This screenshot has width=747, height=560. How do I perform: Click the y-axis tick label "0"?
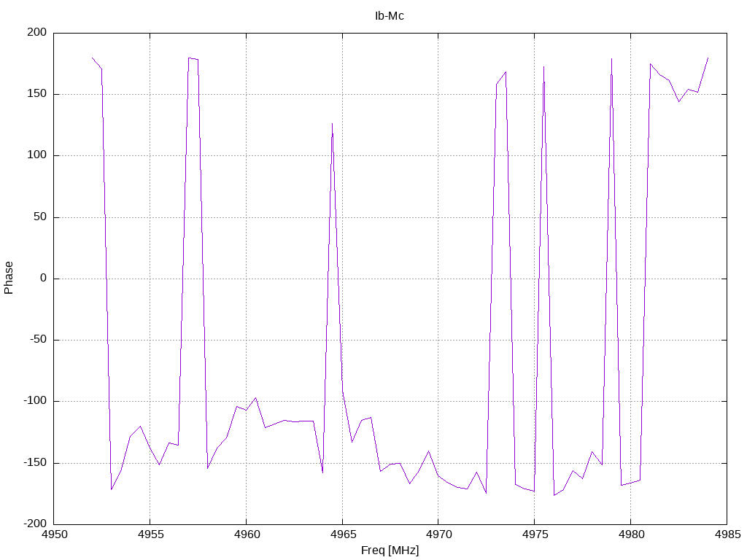[x=44, y=278]
